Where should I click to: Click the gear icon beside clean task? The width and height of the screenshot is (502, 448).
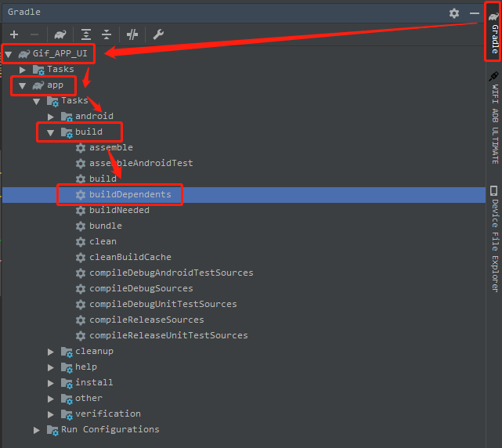pyautogui.click(x=81, y=242)
